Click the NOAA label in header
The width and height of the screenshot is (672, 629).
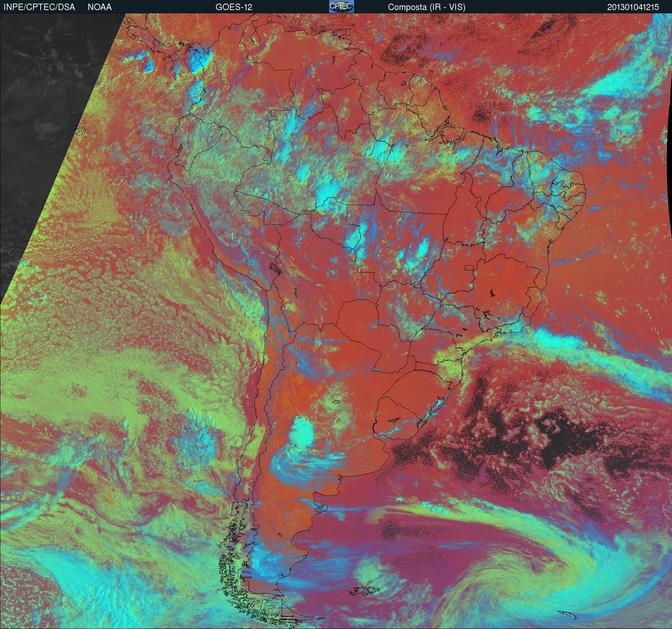pyautogui.click(x=100, y=7)
